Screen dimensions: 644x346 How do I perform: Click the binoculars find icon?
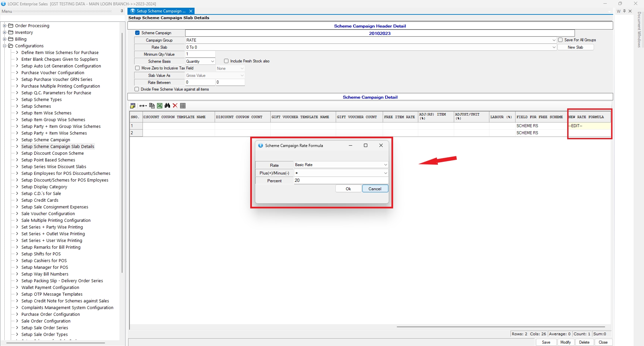(167, 106)
